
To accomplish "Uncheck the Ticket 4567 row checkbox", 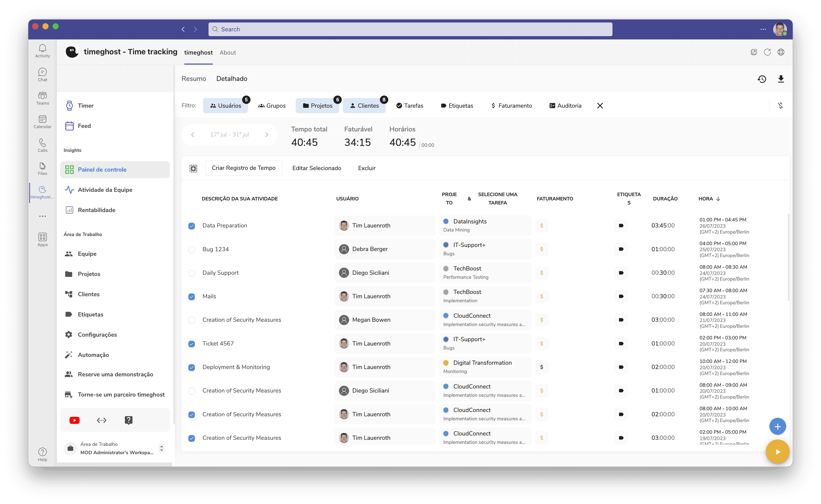I will coord(192,344).
